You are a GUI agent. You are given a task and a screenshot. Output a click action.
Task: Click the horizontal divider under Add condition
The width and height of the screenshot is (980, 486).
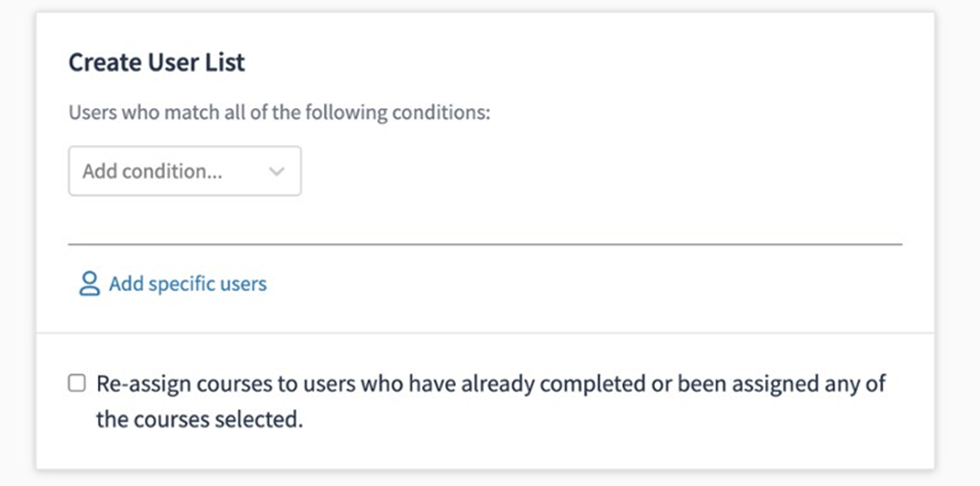coord(485,243)
